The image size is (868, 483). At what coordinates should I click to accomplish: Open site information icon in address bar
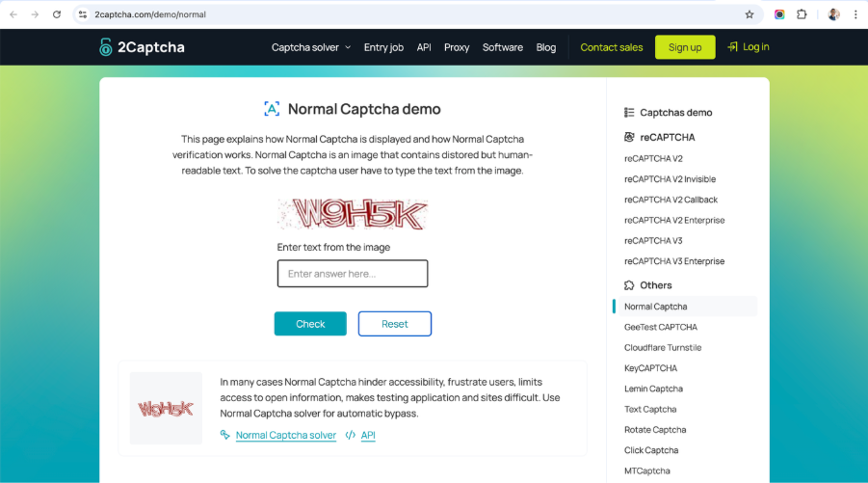coord(83,14)
